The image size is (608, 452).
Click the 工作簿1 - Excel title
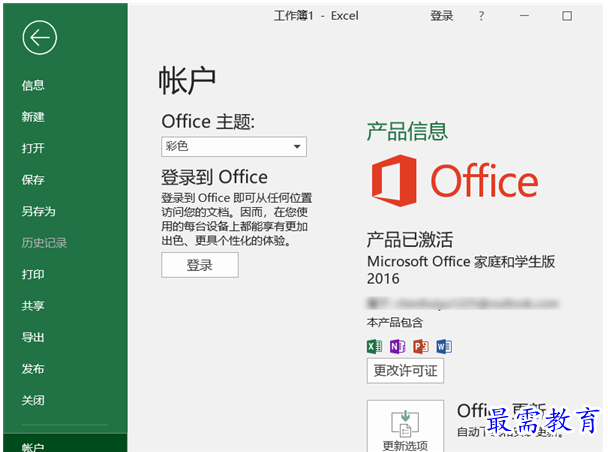click(x=316, y=16)
